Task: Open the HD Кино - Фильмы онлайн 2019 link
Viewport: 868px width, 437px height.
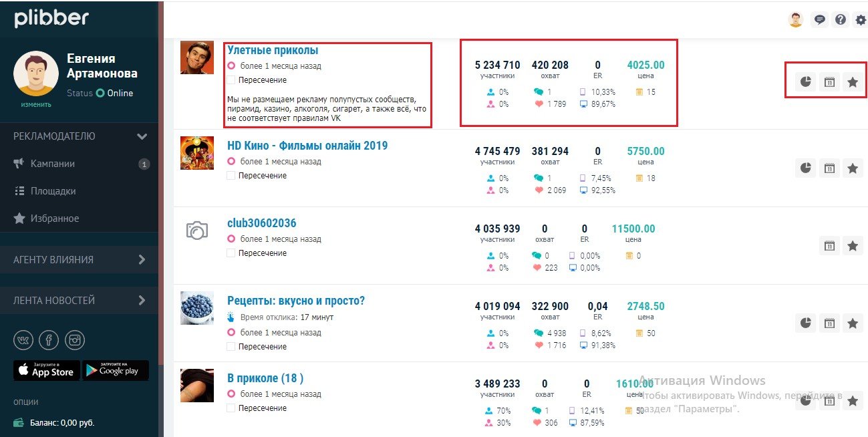Action: 307,146
